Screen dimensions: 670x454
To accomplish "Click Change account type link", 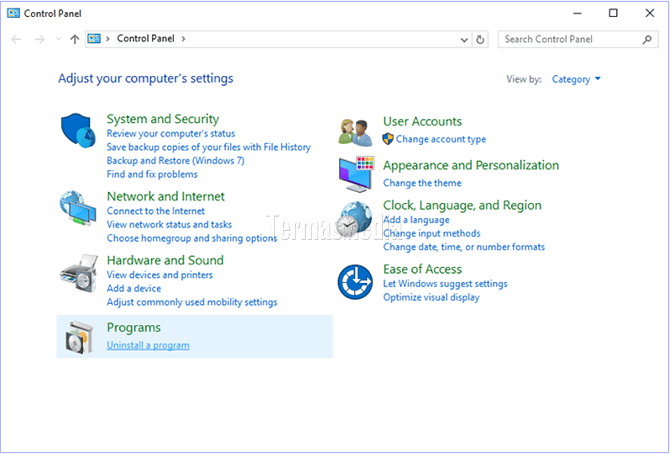I will 441,139.
